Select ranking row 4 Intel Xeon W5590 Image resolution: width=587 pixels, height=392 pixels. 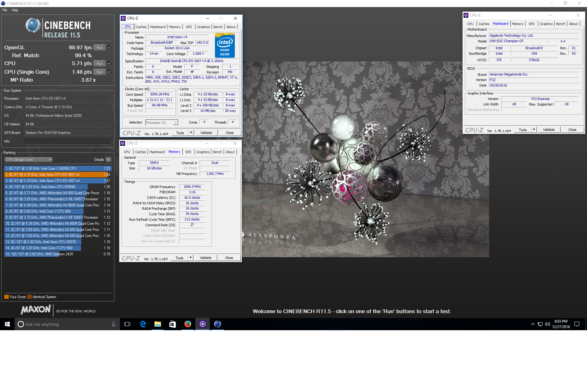58,187
